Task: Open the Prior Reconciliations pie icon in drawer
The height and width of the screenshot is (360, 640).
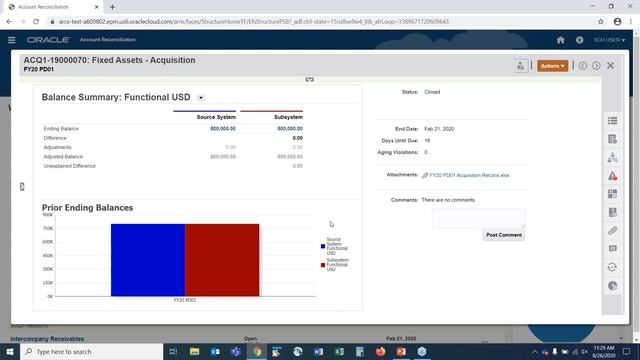Action: coord(612,286)
